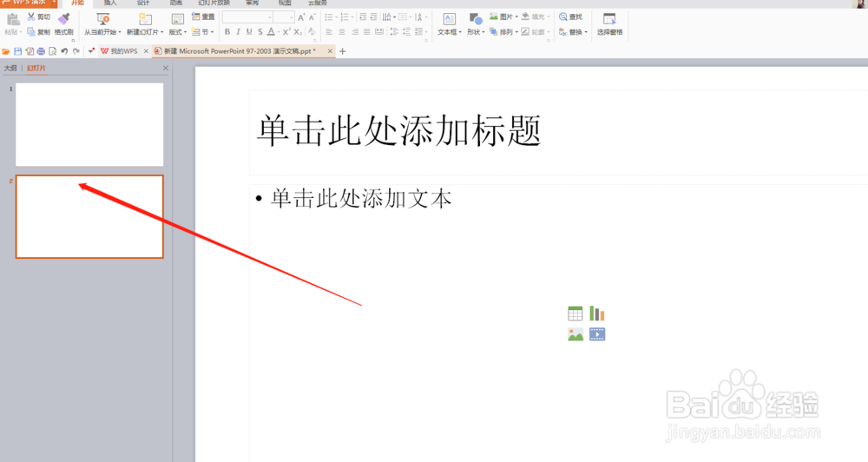The image size is (868, 462).
Task: Click the Increase Indent icon
Action: [373, 16]
